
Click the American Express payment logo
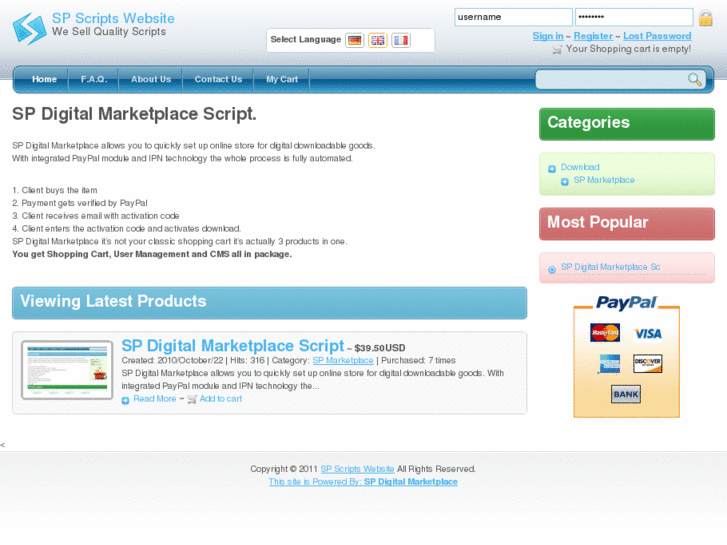click(609, 364)
